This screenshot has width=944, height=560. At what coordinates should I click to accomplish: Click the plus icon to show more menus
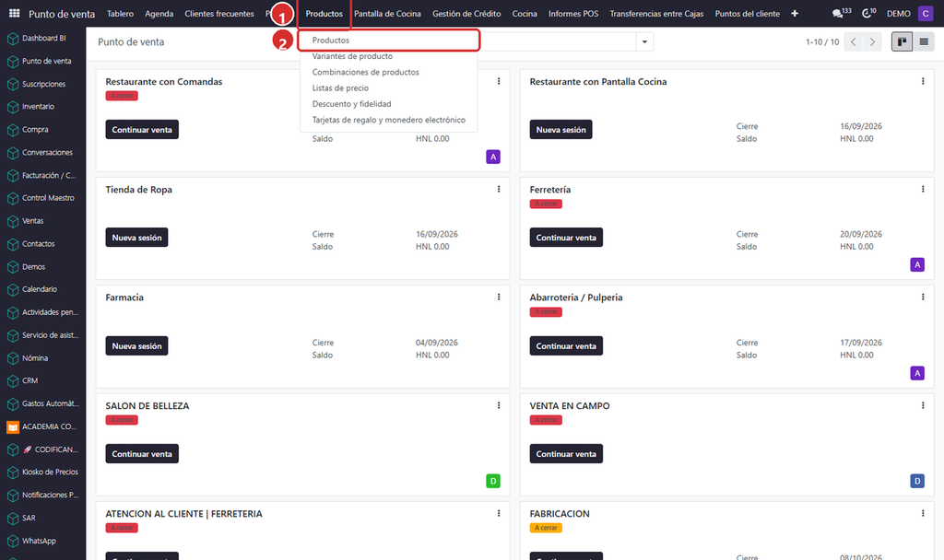pyautogui.click(x=795, y=13)
